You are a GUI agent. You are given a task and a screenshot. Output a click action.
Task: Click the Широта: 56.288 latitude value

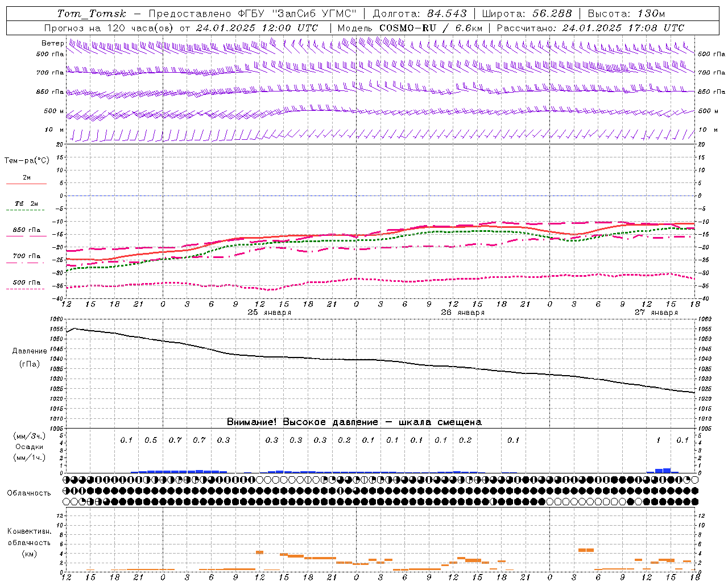(x=526, y=14)
